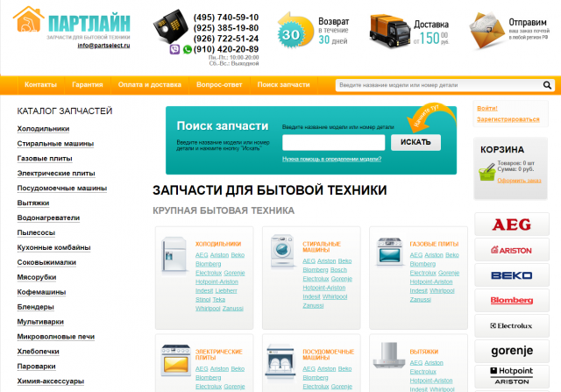This screenshot has height=392, width=561.
Task: Click the 30-day return badge icon
Action: (x=295, y=31)
